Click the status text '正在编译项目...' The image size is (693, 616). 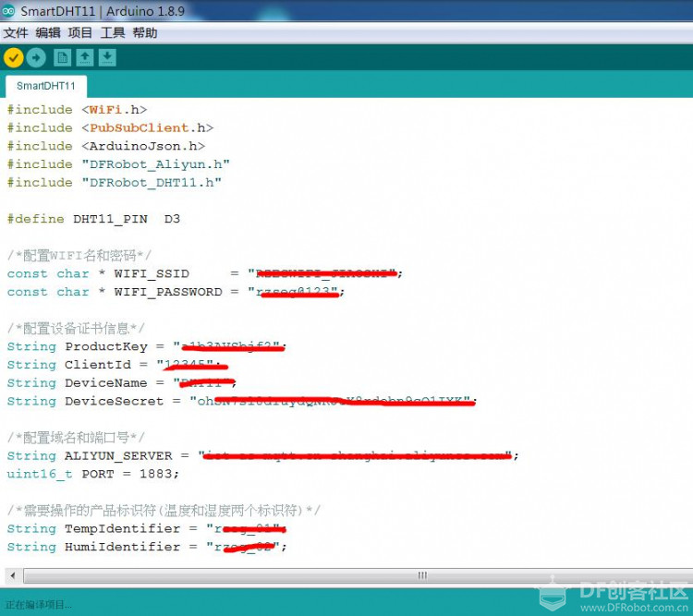coord(39,605)
